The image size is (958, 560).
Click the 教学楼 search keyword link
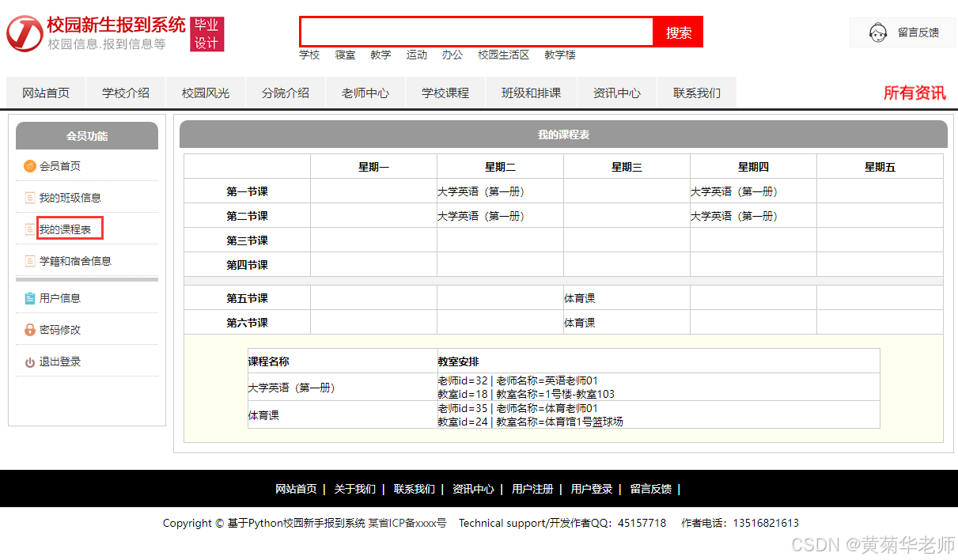click(560, 55)
